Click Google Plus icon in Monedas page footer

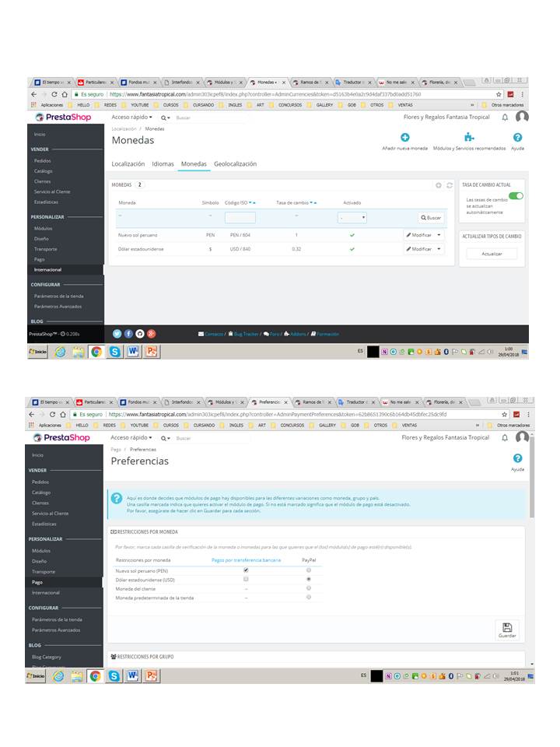click(x=152, y=334)
